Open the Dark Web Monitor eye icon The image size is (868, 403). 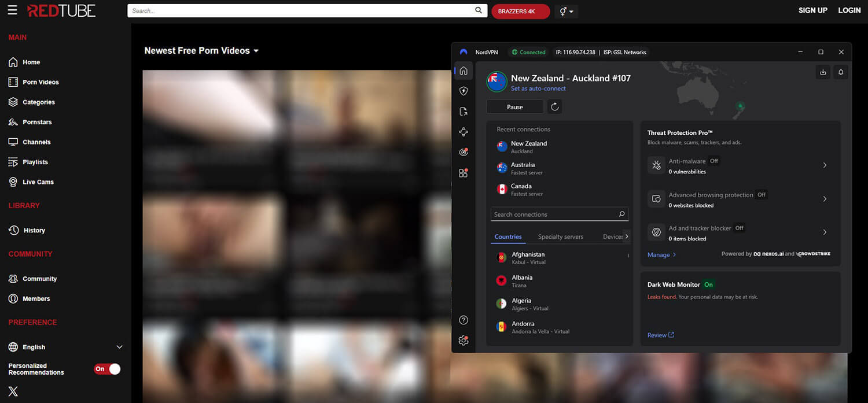463,151
